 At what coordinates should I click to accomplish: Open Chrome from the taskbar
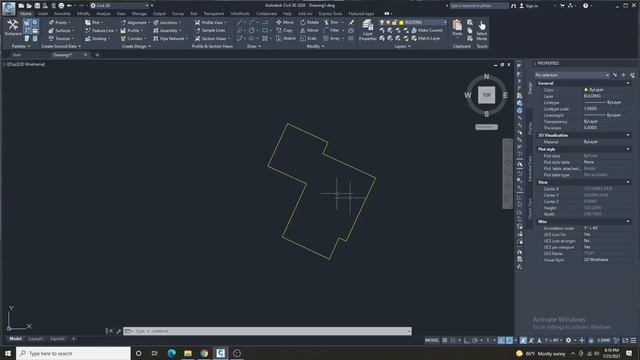click(x=204, y=353)
